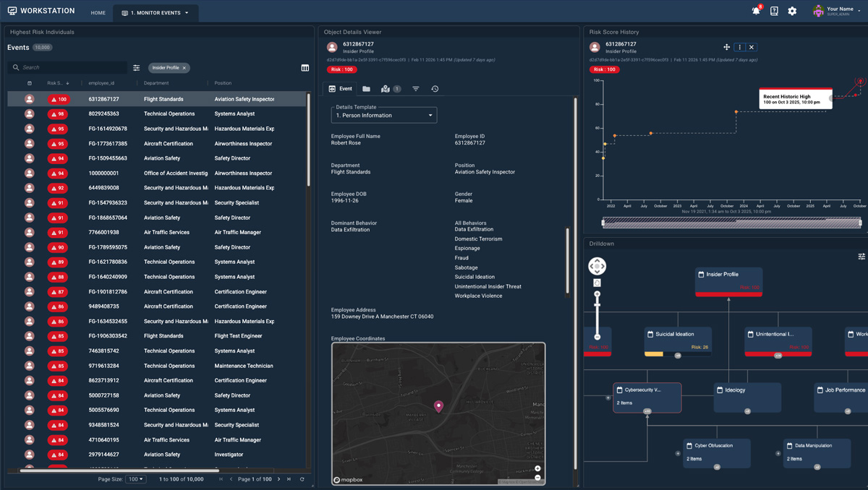The height and width of the screenshot is (490, 868).
Task: Expand the Cyber Obfuscation node plus button
Action: pyautogui.click(x=678, y=454)
